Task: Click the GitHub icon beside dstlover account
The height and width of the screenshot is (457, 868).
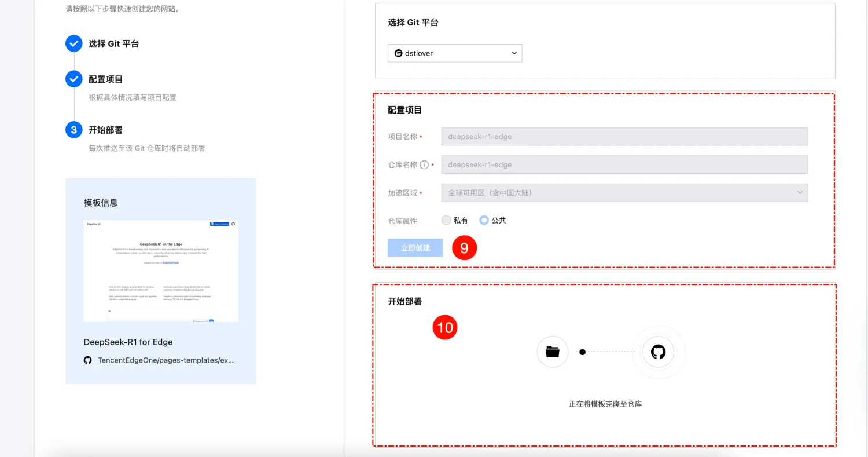Action: point(398,53)
